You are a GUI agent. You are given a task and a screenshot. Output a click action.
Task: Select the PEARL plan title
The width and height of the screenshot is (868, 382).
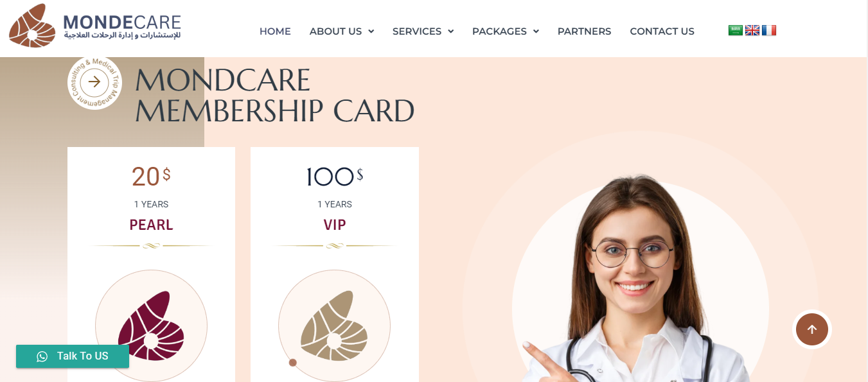coord(151,225)
